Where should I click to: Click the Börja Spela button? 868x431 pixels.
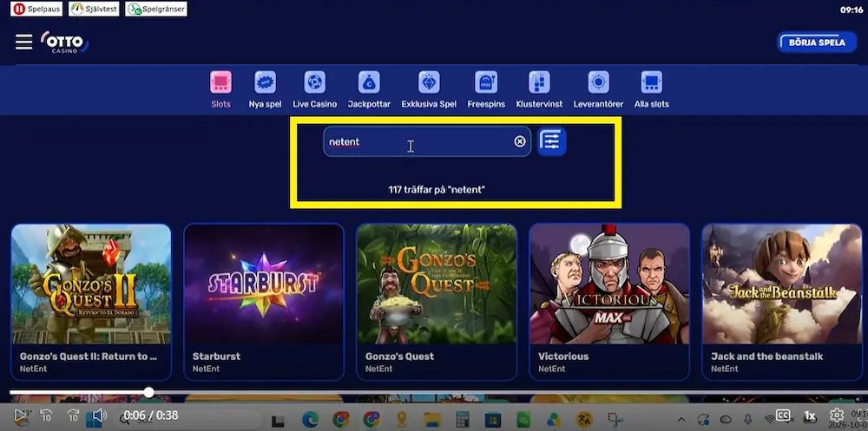(817, 42)
